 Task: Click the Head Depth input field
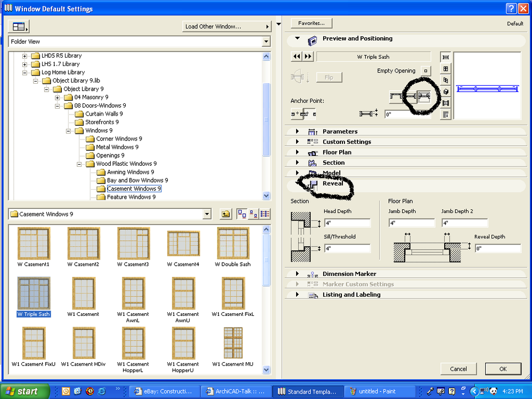click(x=347, y=223)
